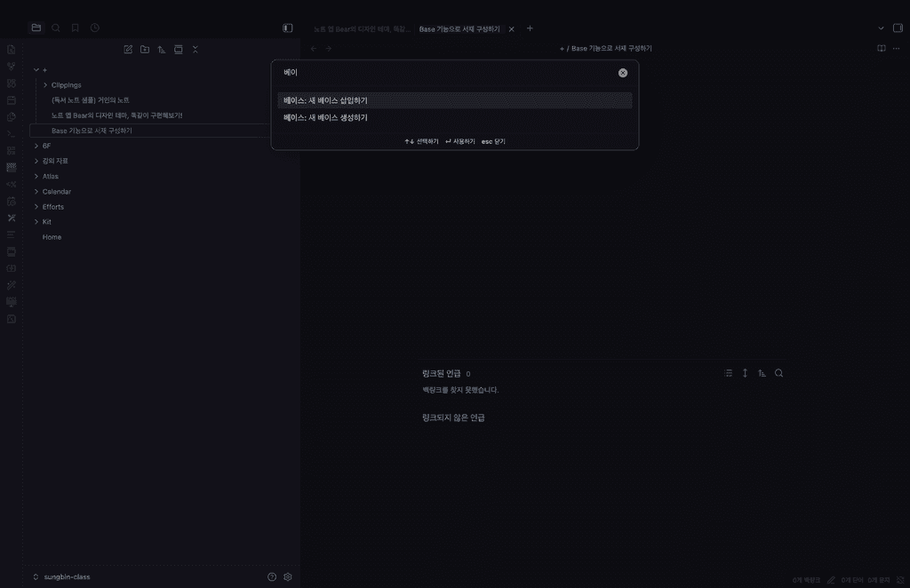Open the help question mark icon
910x588 pixels.
click(272, 577)
